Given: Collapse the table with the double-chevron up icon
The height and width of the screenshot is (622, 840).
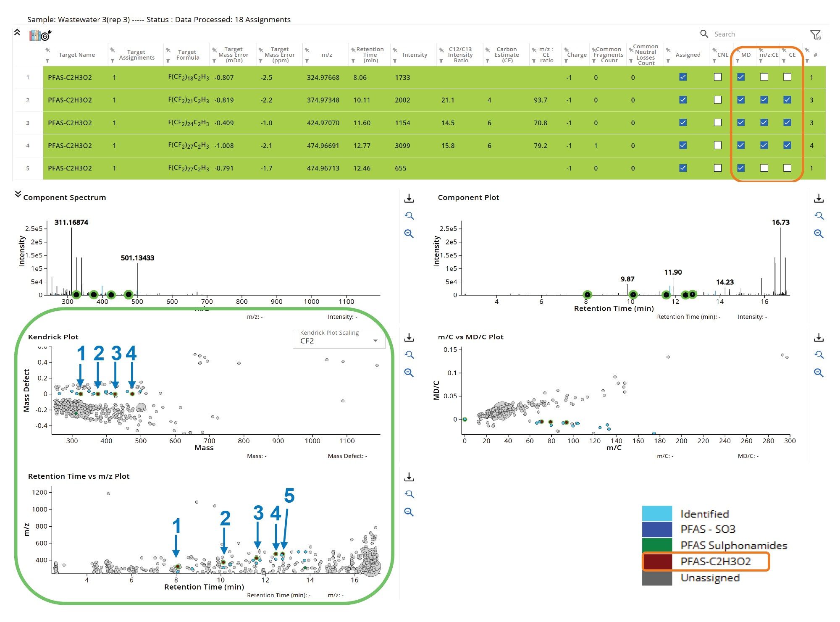Looking at the screenshot, I should click(17, 32).
